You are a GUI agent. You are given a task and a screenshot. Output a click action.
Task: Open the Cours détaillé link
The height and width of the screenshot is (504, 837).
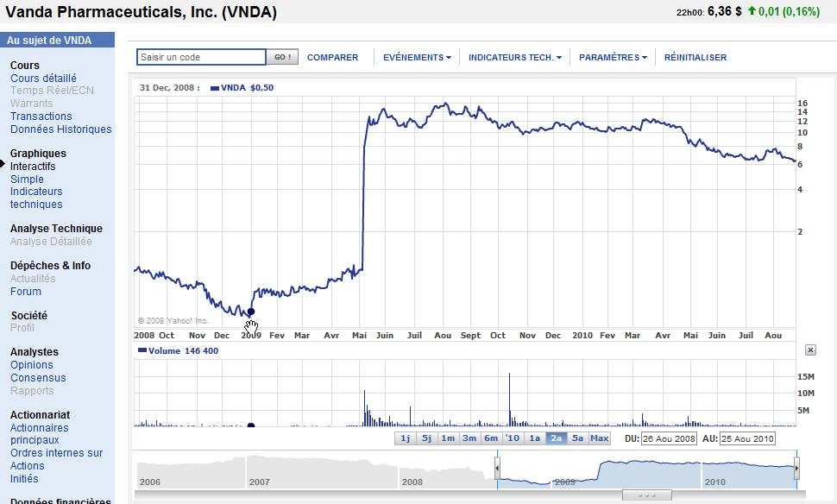[x=43, y=78]
